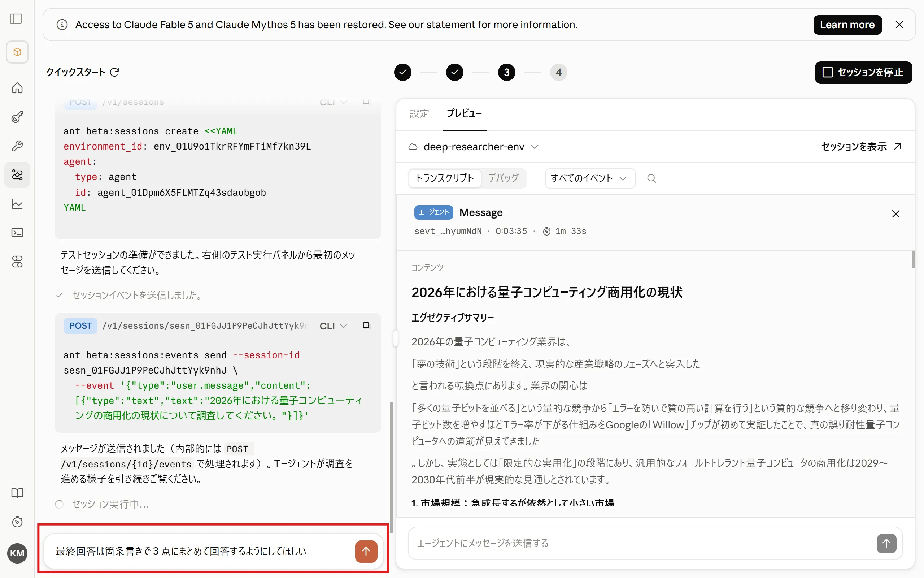
Task: Open the stacked toggles icon in sidebar
Action: [x=17, y=262]
